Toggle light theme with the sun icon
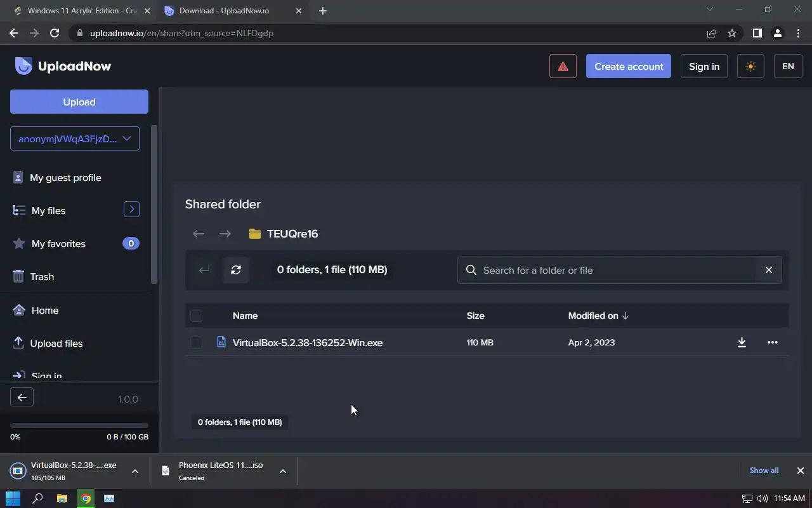 [750, 66]
